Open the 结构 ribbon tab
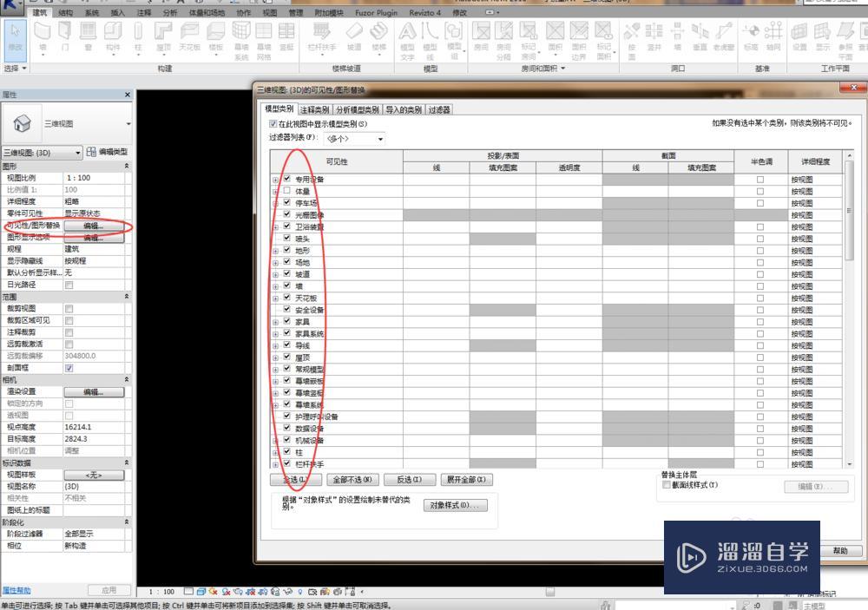868x610 pixels. (x=65, y=12)
